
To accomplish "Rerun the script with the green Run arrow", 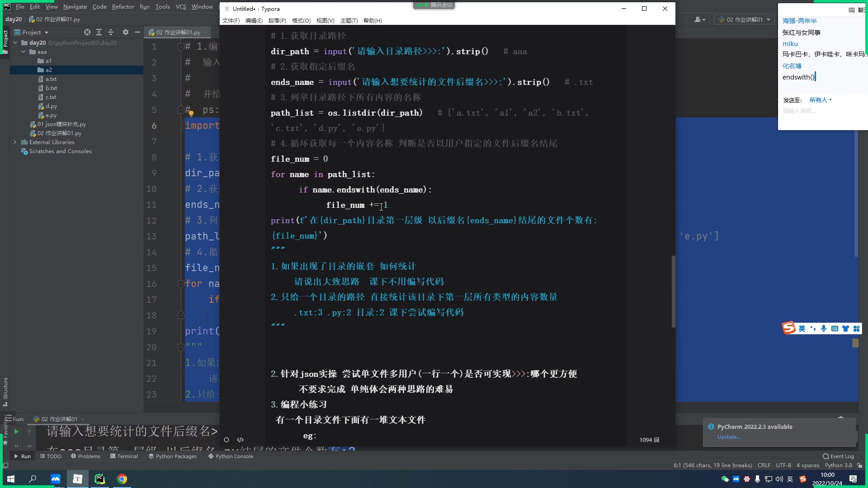I will coord(16,432).
